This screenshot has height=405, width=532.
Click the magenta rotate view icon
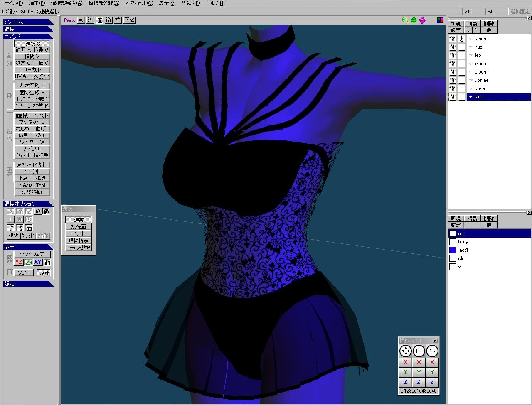click(422, 20)
